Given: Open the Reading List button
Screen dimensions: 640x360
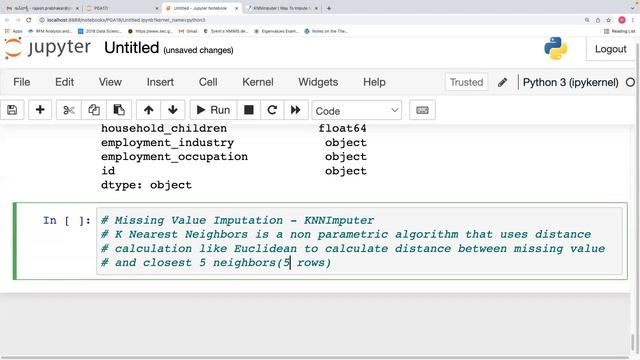Looking at the screenshot, I should tap(620, 31).
